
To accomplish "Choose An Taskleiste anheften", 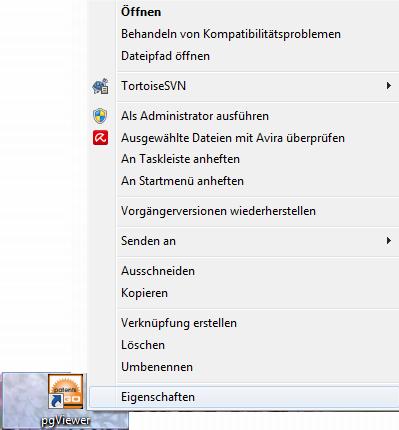I will tap(180, 159).
